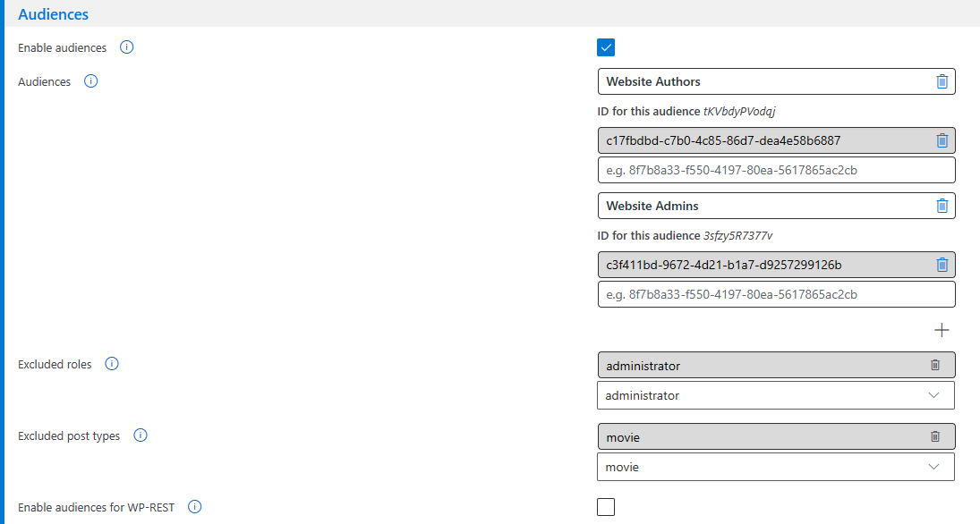Remove movie from excluded post types
Image resolution: width=980 pixels, height=524 pixels.
click(935, 436)
